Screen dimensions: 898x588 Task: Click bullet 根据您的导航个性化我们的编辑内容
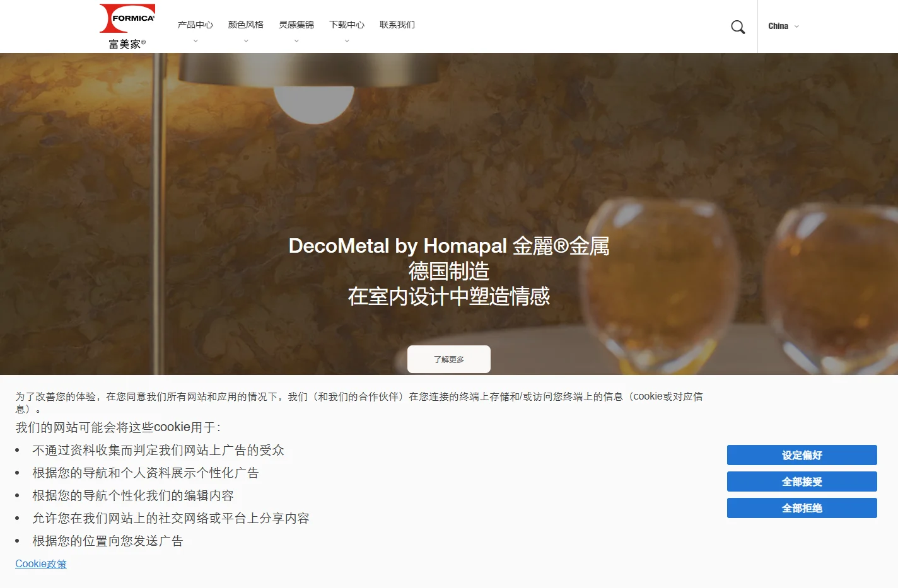[x=133, y=495]
